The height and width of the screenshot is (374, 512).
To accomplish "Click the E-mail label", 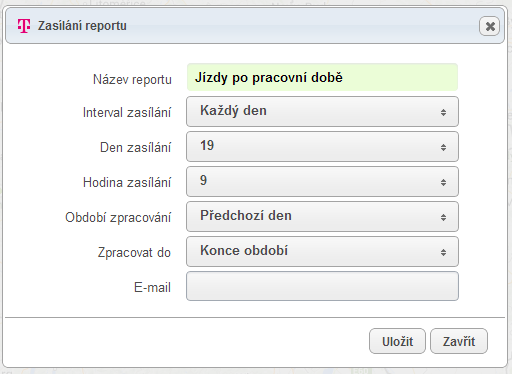I will coord(152,287).
